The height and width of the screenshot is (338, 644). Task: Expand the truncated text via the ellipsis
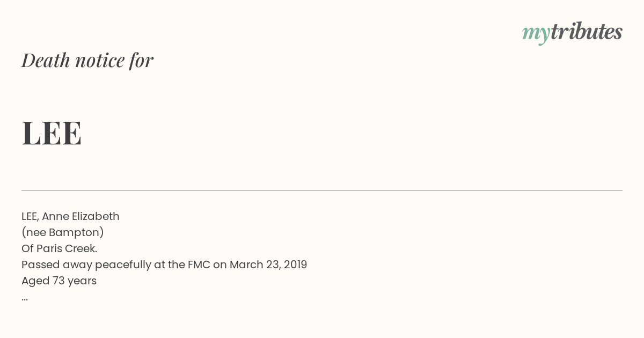(25, 298)
